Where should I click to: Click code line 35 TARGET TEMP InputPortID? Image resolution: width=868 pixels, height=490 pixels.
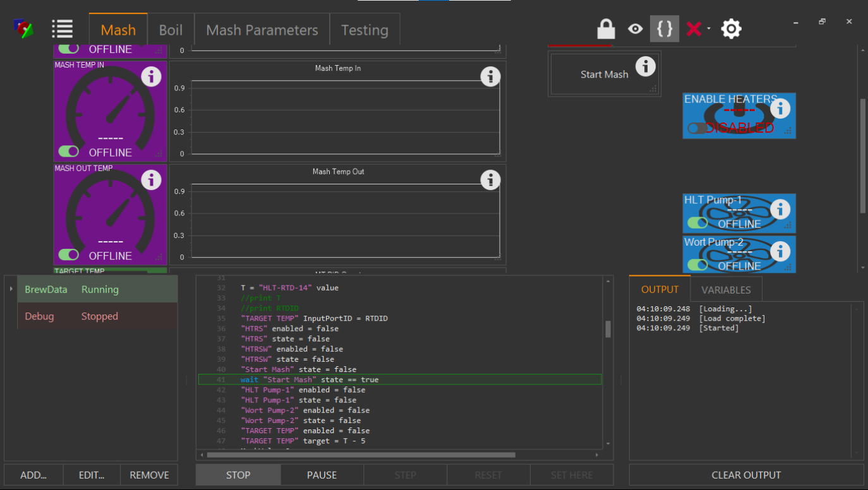click(314, 318)
